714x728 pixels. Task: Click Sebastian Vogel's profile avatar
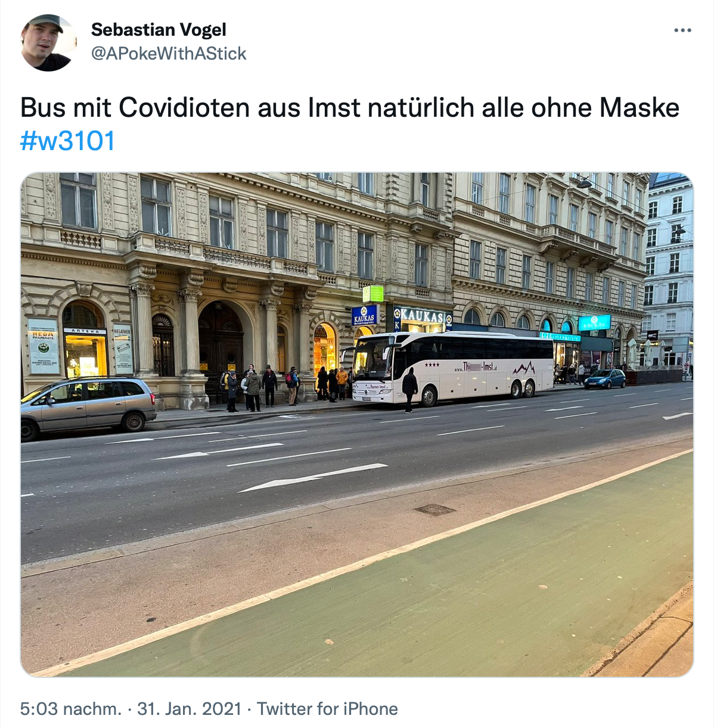pyautogui.click(x=48, y=42)
